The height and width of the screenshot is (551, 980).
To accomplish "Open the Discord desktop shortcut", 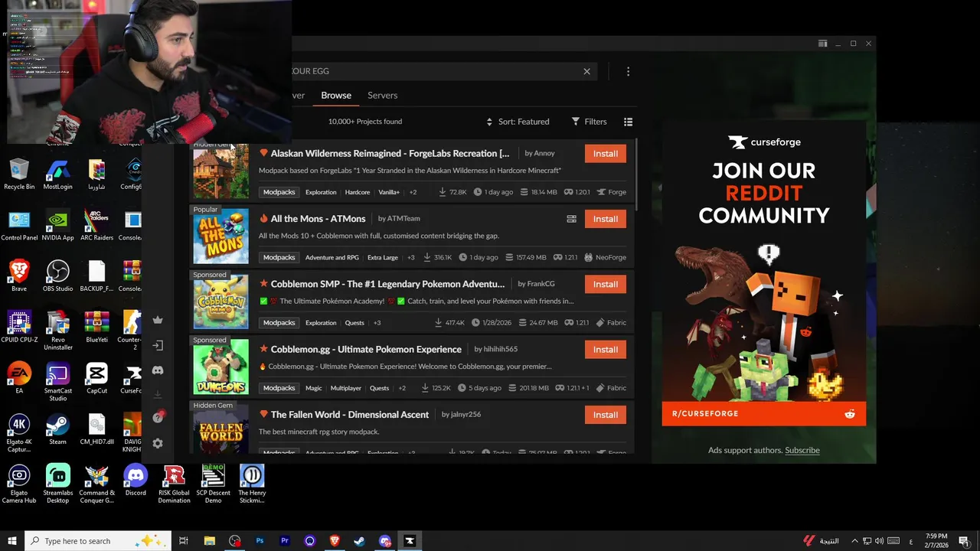I will [x=136, y=481].
